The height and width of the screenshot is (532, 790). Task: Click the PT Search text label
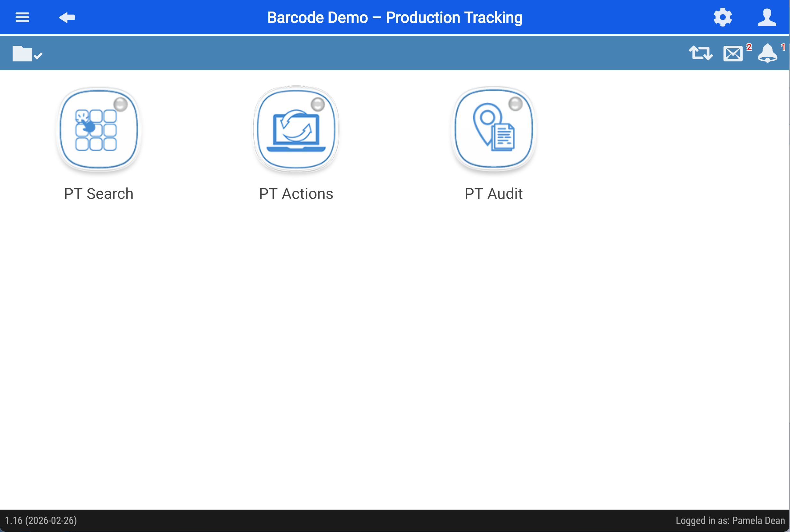99,194
